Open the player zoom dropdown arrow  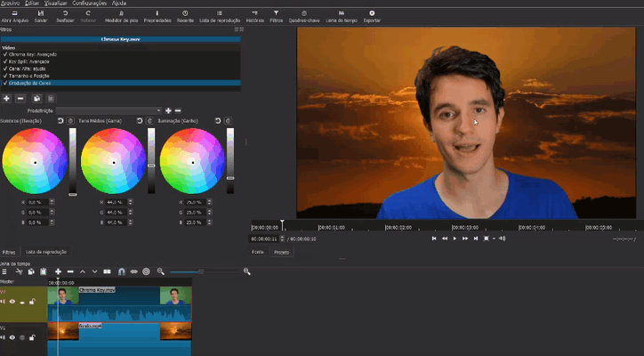coord(494,239)
